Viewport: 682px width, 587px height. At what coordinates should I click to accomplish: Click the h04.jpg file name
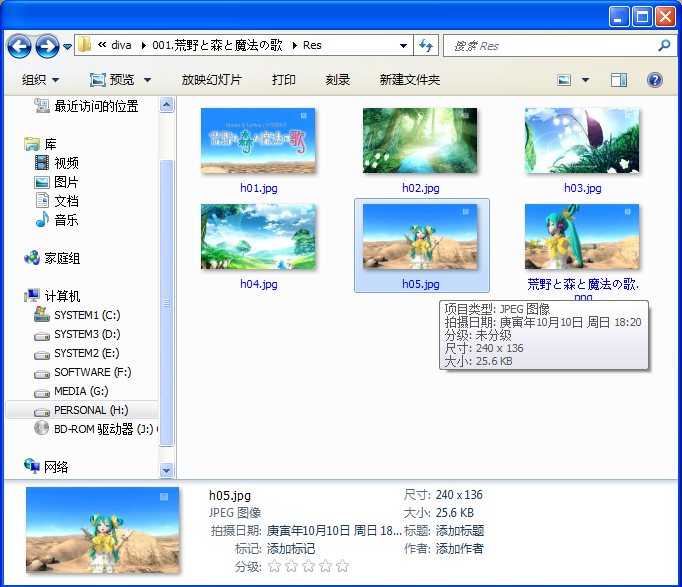coord(259,284)
